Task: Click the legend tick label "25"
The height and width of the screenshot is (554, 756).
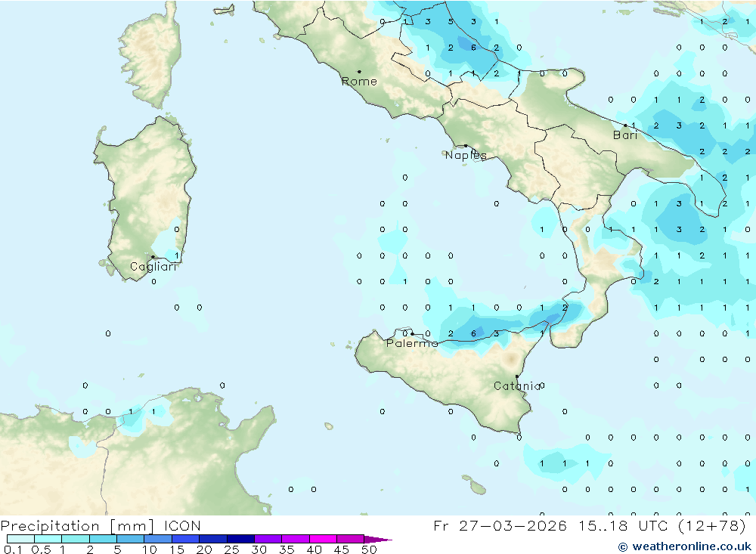Action: (231, 549)
